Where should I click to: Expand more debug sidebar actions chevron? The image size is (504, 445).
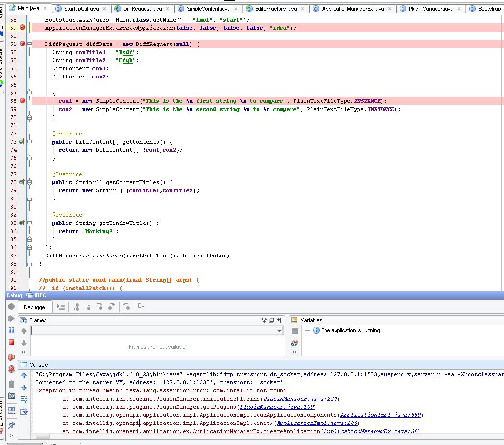click(x=11, y=436)
